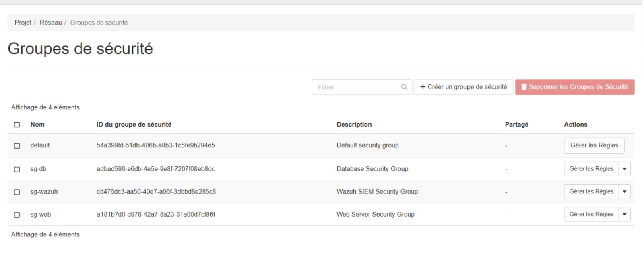This screenshot has height=254, width=644.
Task: Click the Description column header
Action: (x=354, y=125)
